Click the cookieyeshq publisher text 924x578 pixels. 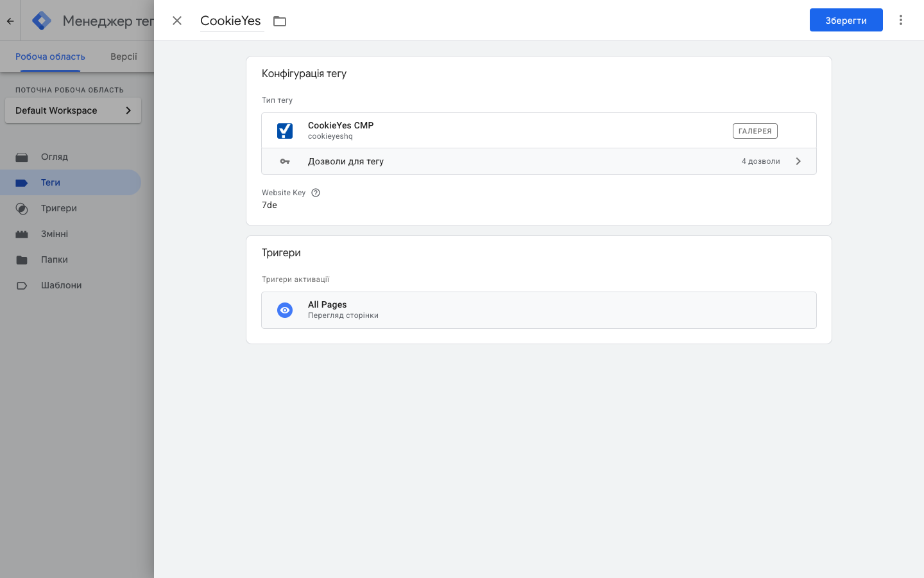[330, 136]
